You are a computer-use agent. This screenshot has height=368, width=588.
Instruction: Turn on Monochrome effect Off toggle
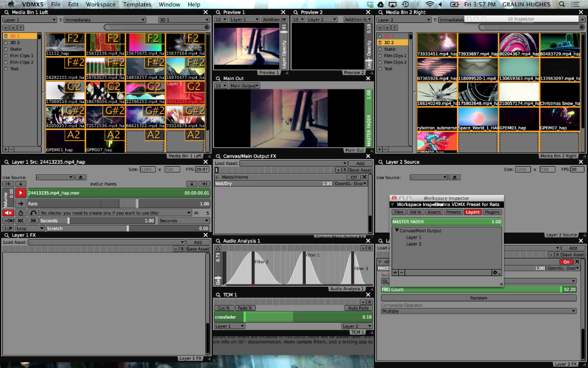pos(353,177)
